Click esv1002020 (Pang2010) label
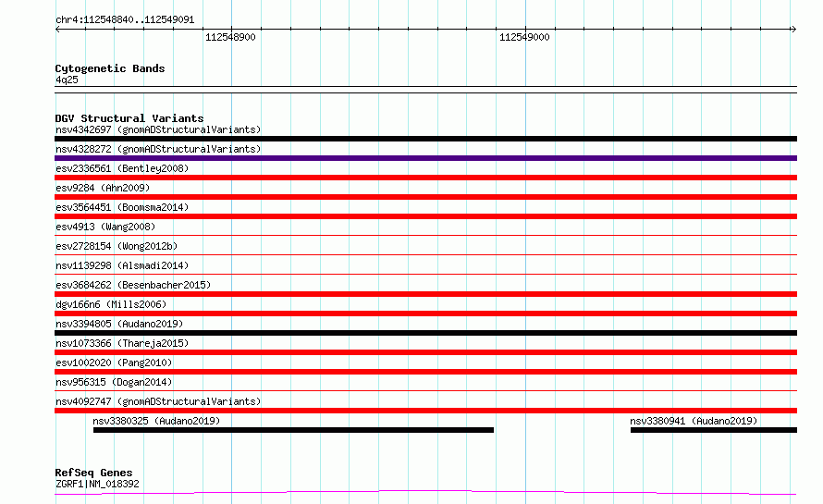 114,363
